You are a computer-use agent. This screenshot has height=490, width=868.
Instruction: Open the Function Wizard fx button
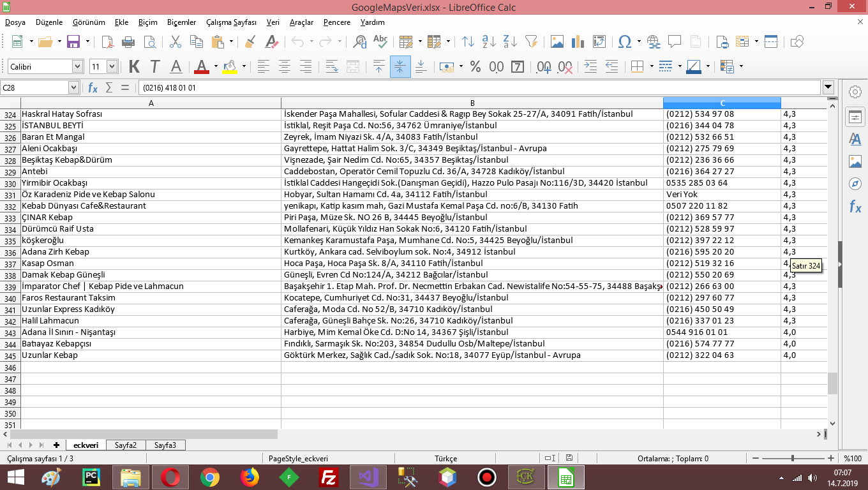click(x=93, y=87)
